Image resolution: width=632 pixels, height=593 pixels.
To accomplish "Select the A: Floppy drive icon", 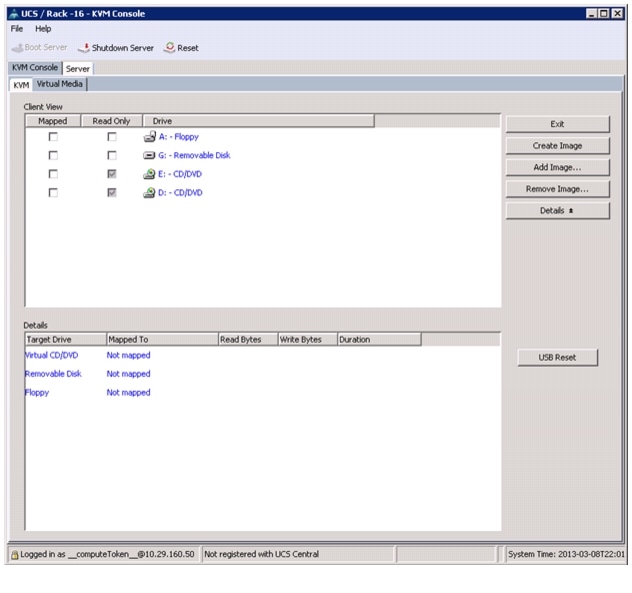I will (x=150, y=137).
